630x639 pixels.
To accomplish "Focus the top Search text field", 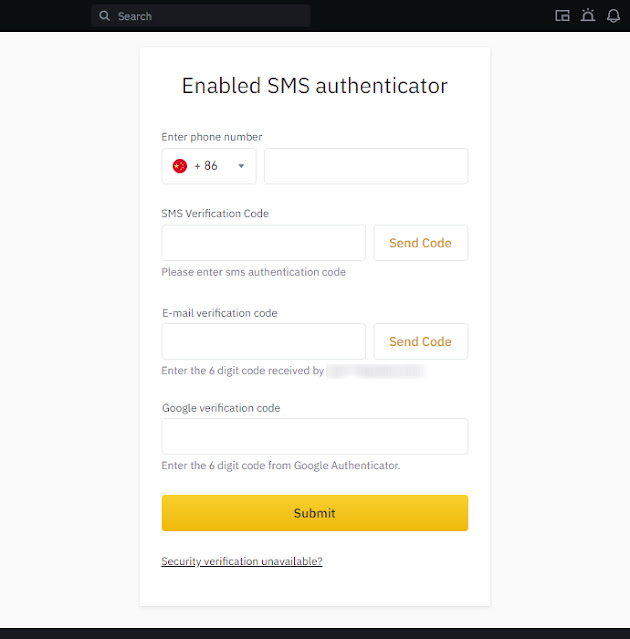I will (201, 16).
